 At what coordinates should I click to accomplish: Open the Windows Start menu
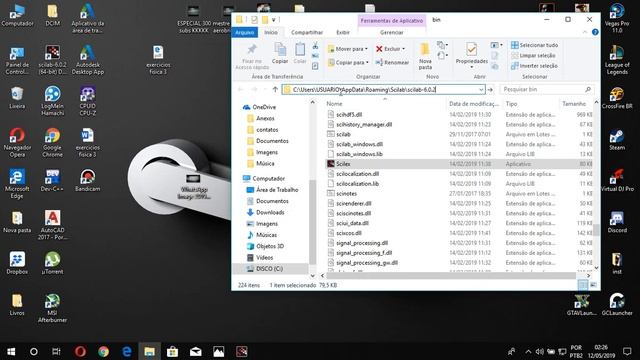pos(11,351)
